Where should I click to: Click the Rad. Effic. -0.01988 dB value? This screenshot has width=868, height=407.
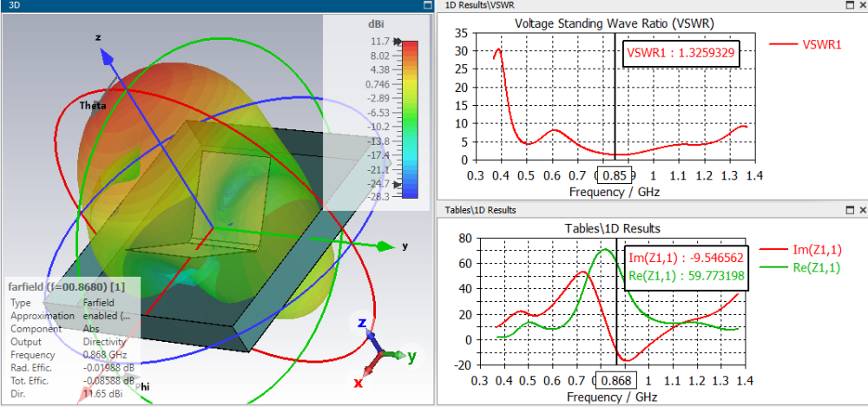click(108, 368)
